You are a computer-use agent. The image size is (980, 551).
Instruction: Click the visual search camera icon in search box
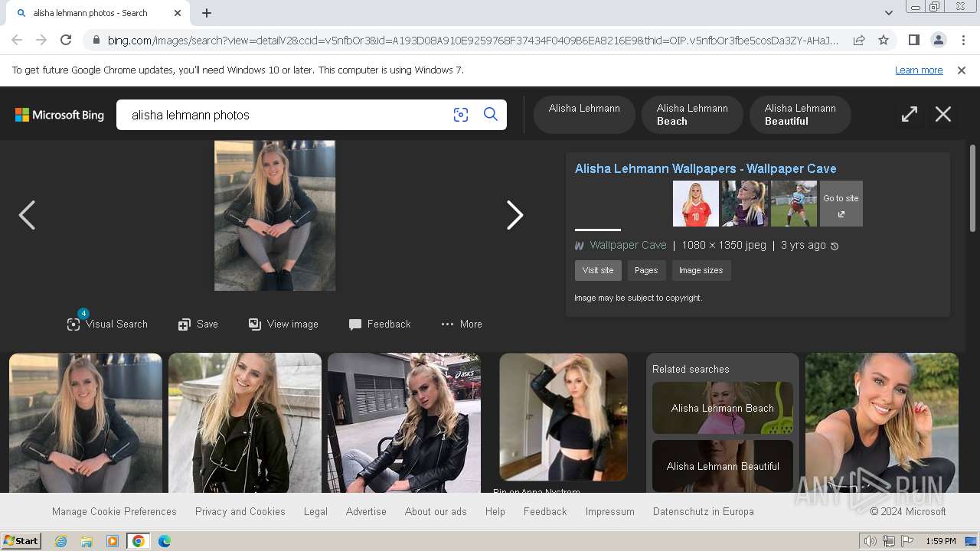click(461, 115)
